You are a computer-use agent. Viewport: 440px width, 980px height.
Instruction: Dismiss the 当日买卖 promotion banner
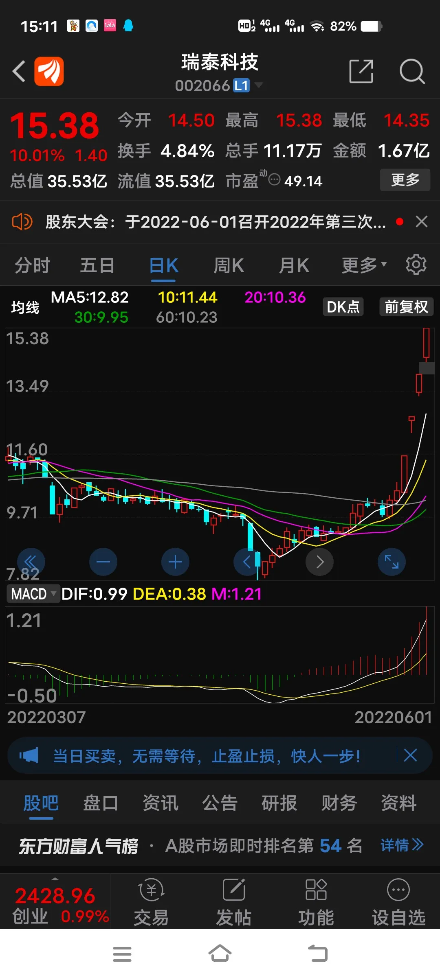[x=410, y=755]
